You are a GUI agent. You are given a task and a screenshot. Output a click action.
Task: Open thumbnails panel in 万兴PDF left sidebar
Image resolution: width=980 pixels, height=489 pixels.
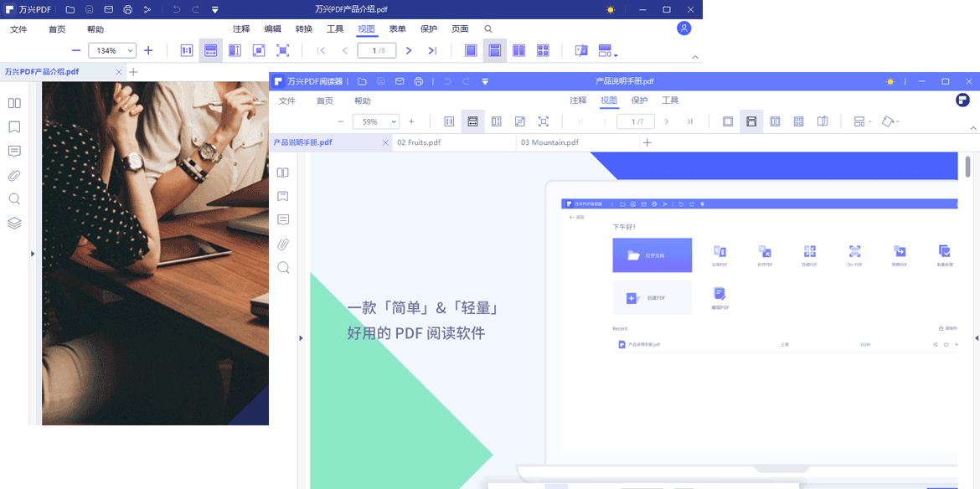(14, 103)
